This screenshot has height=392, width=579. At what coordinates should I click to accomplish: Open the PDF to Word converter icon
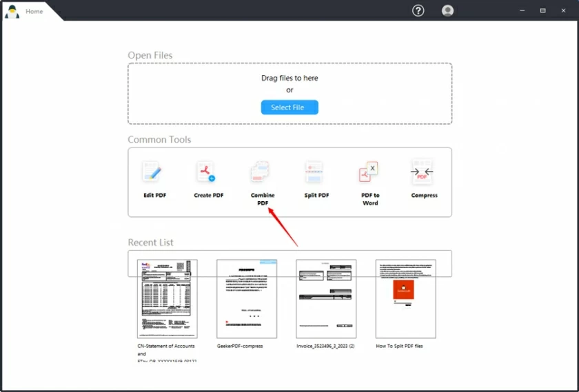pos(369,172)
